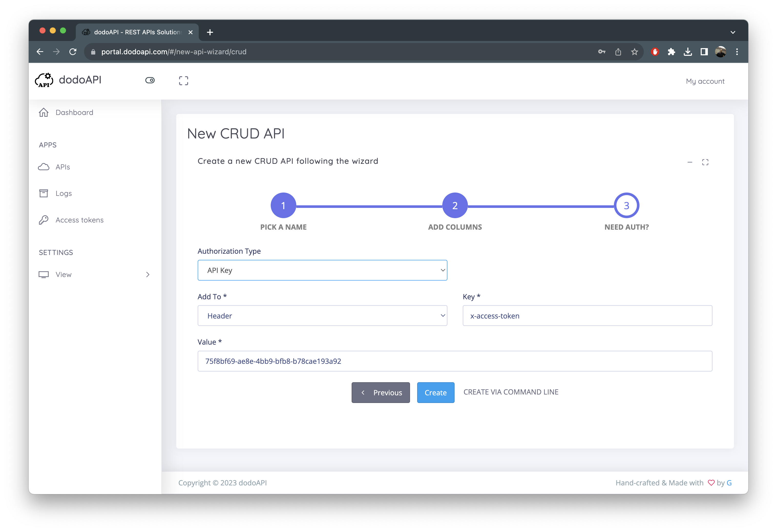The width and height of the screenshot is (777, 532).
Task: Open the browser downloads icon
Action: coord(688,52)
